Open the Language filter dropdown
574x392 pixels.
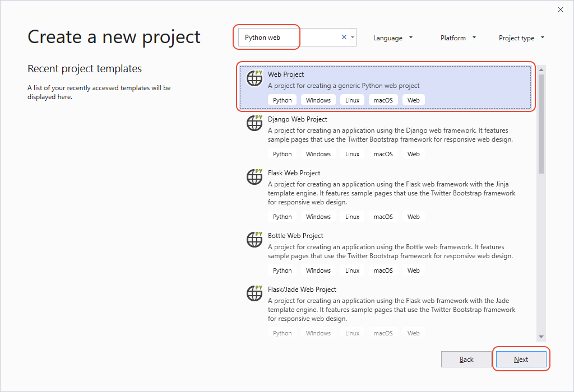[x=392, y=38]
